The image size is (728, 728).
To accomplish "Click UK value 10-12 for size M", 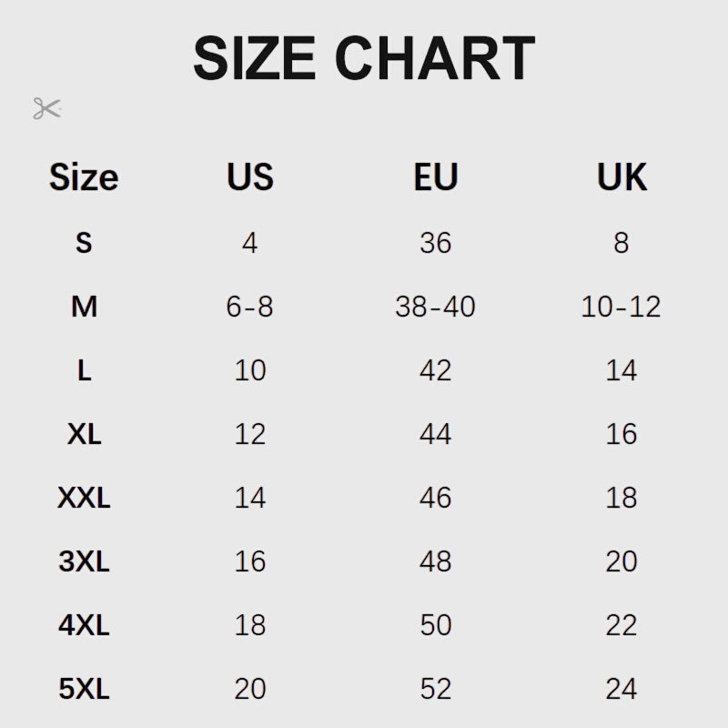I will 621,307.
